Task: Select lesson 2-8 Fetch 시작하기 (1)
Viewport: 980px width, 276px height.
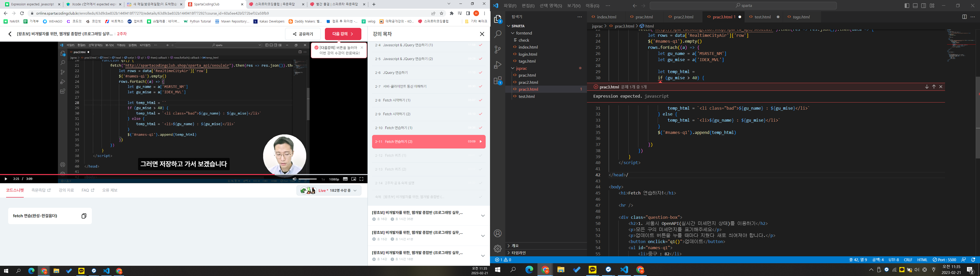Action: 429,100
